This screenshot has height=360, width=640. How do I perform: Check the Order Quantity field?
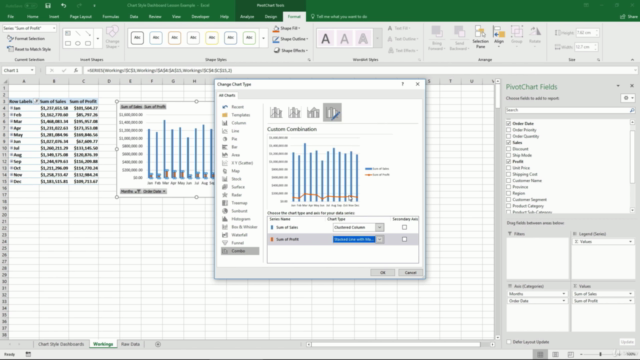(509, 136)
